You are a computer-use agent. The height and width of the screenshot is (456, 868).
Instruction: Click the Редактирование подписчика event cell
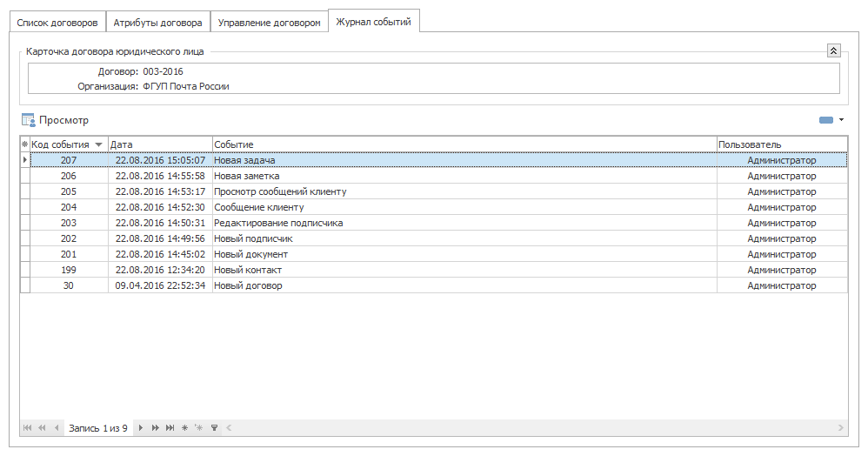tap(464, 223)
